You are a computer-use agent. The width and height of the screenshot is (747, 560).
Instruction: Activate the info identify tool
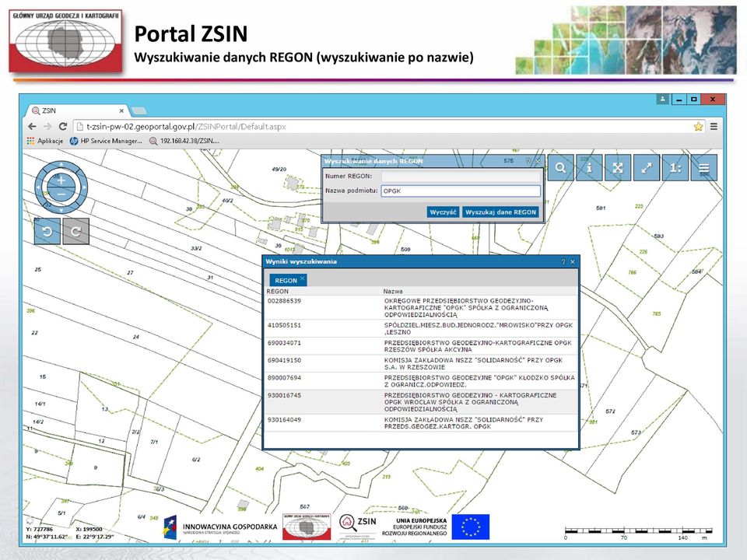click(589, 168)
